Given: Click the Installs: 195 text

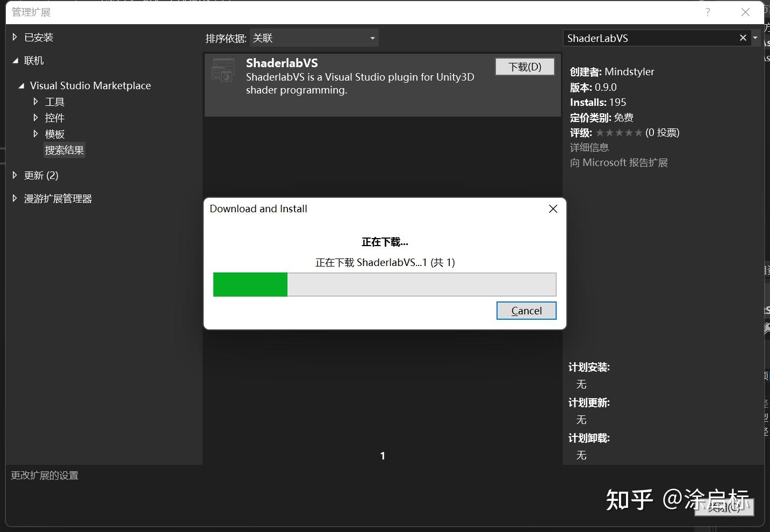Looking at the screenshot, I should (x=598, y=102).
